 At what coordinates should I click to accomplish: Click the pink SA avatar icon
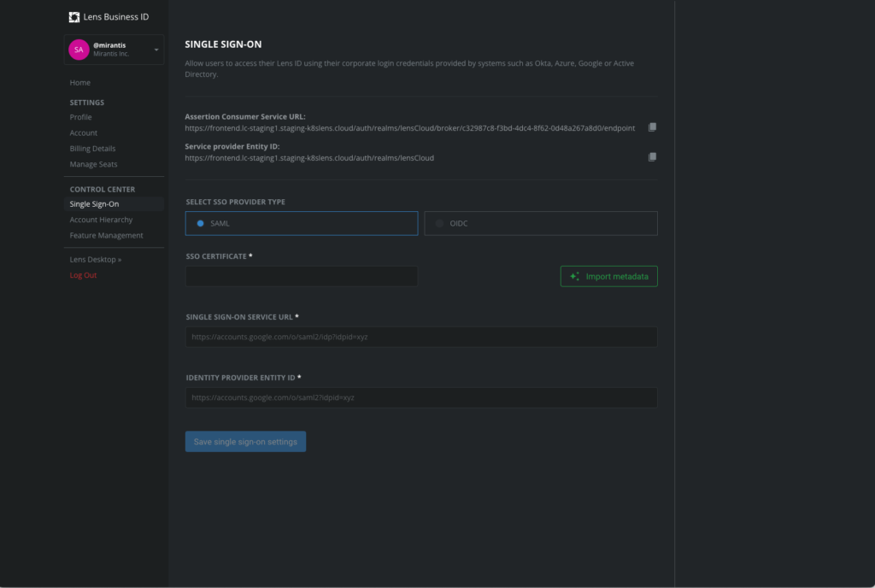(79, 50)
